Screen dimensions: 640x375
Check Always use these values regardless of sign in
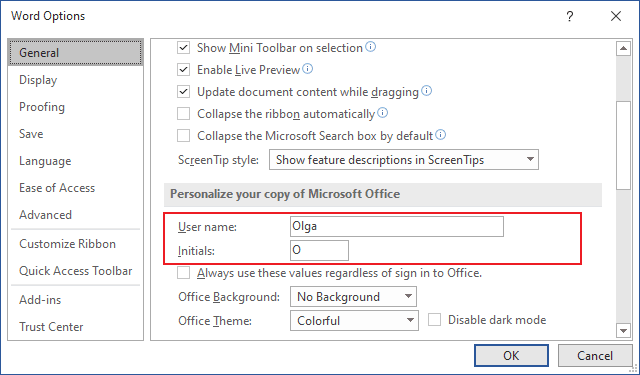point(183,273)
